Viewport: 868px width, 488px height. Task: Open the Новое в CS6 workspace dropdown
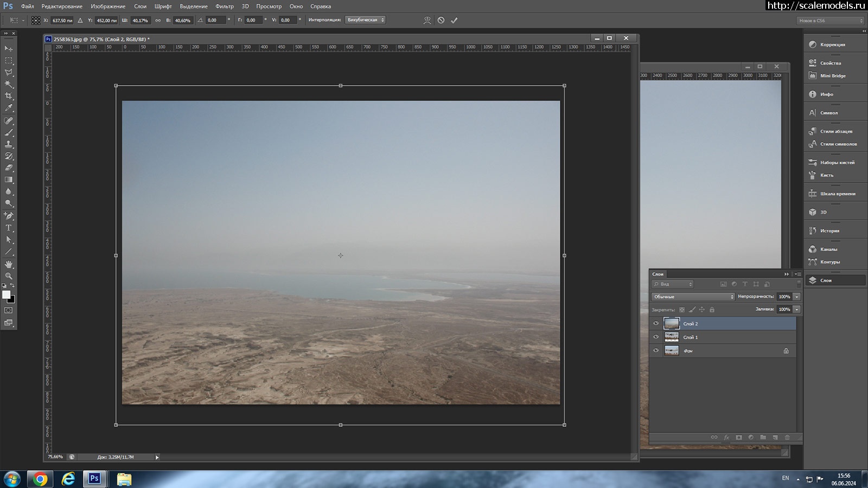point(830,21)
